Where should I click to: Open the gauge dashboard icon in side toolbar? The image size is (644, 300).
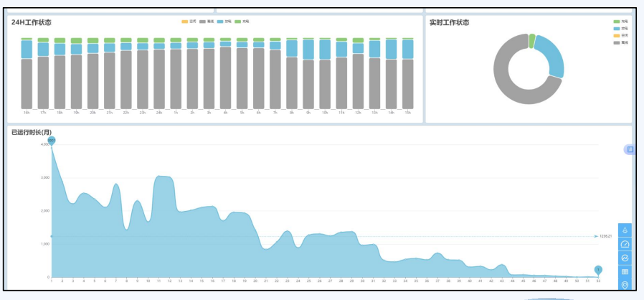tap(625, 244)
